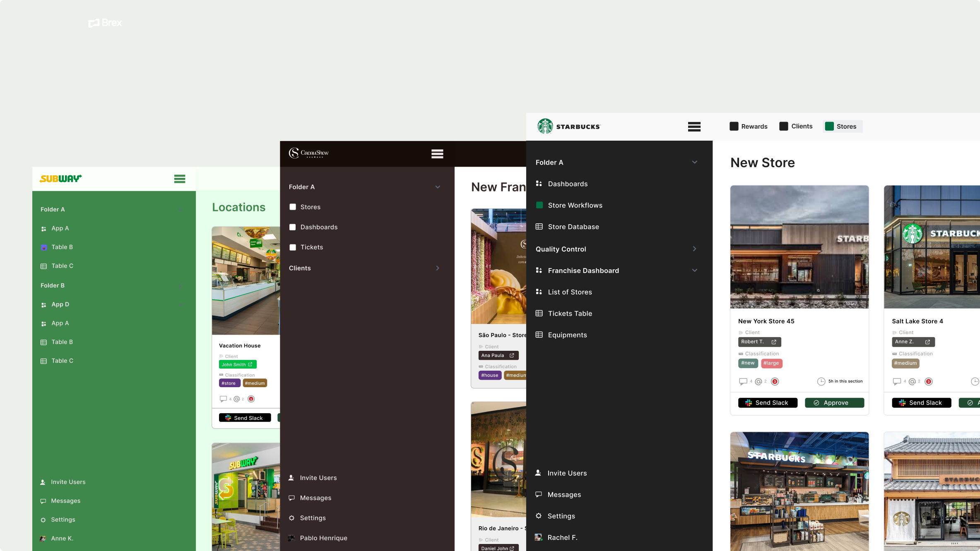Click the Starbucks logo
Screen dimensions: 980x551
tap(545, 126)
